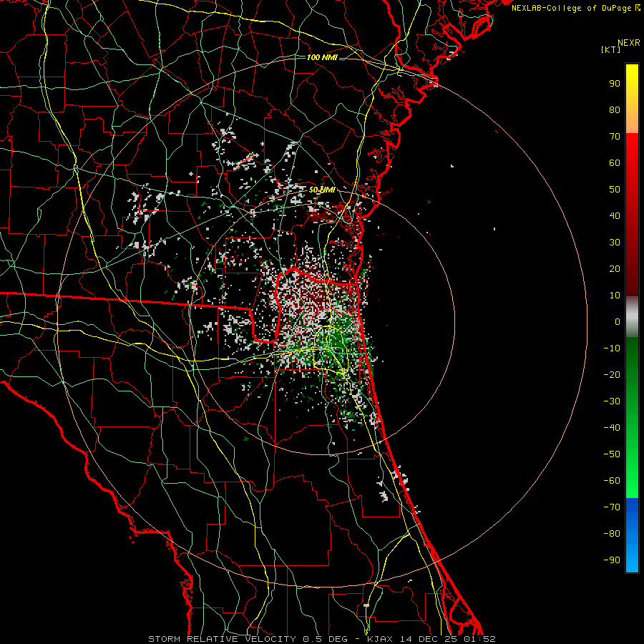This screenshot has width=644, height=644.
Task: Click the 50 knot scale value
Action: (x=615, y=190)
